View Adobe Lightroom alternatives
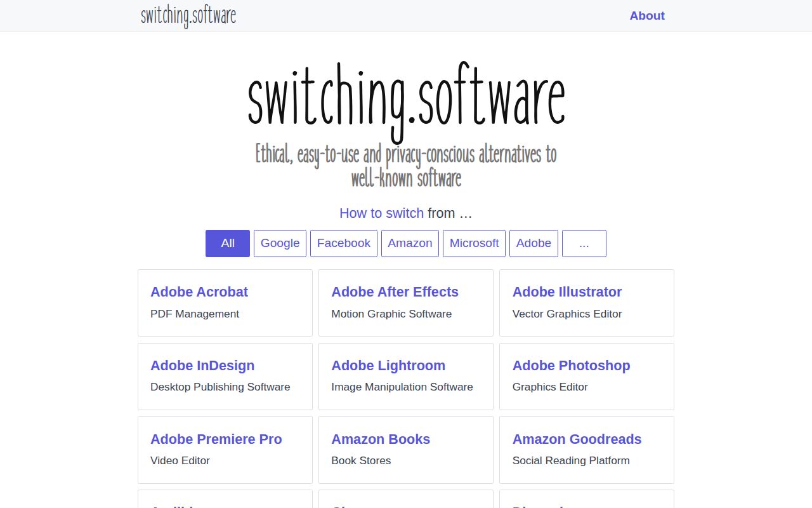 (x=388, y=366)
